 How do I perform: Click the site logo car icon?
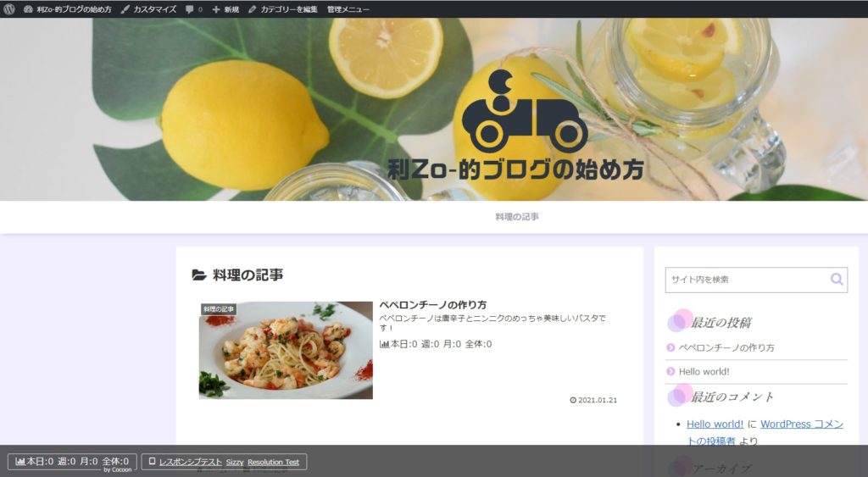pyautogui.click(x=519, y=113)
